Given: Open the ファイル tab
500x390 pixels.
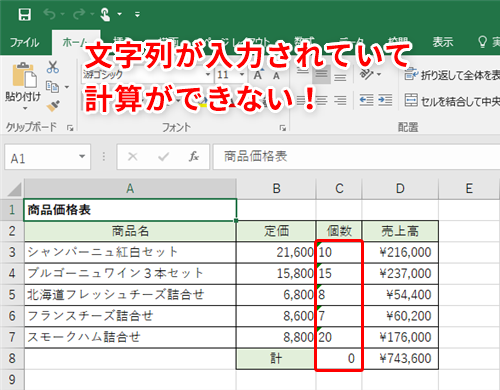Looking at the screenshot, I should 24,42.
